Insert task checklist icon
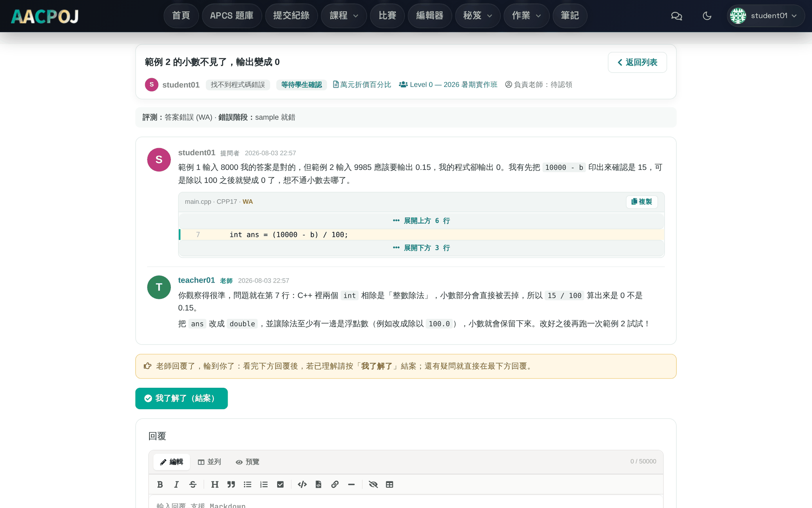This screenshot has width=812, height=508. 280,484
